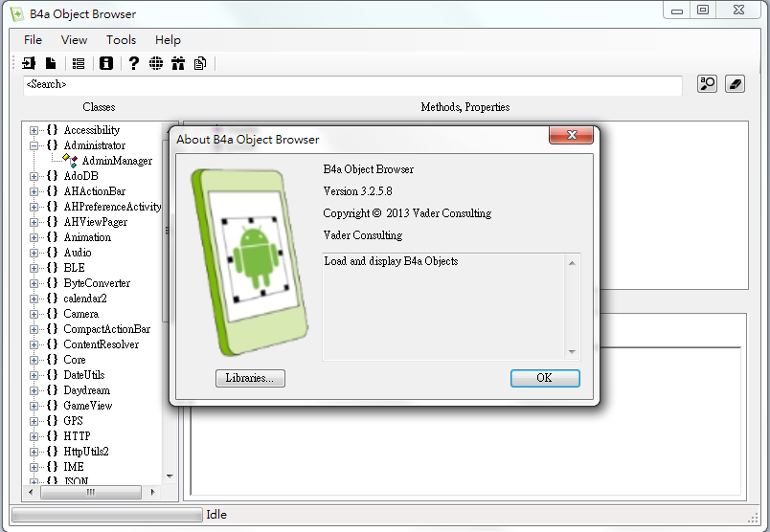Select the DateUtils library
Viewport: 770px width, 532px height.
point(84,375)
